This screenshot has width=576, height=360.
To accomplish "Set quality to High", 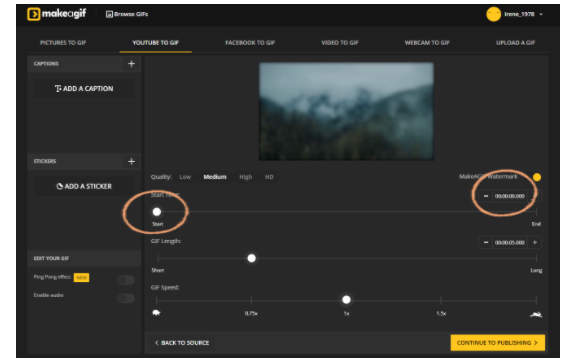I will (246, 177).
